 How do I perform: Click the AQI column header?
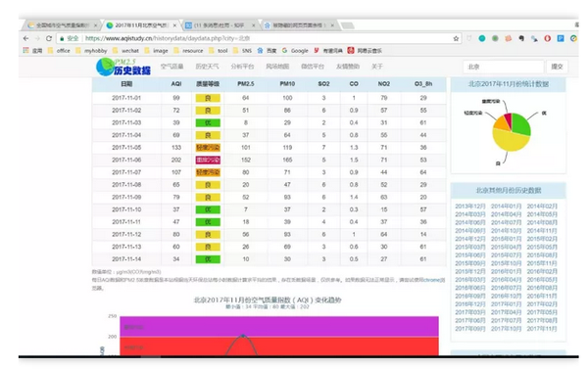coord(176,84)
